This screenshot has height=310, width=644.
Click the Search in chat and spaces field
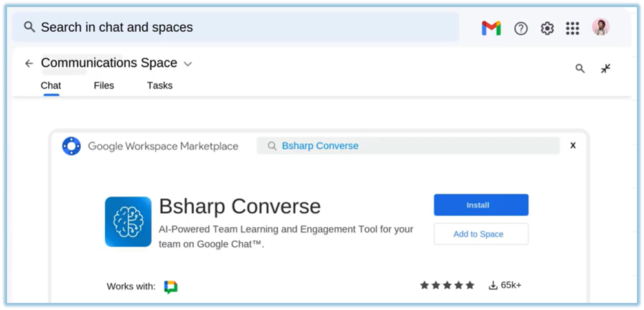click(236, 27)
